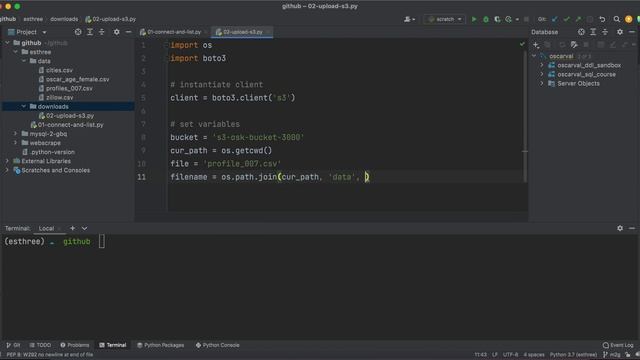This screenshot has width=640, height=360.
Task: Click the Git rollback icon
Action: pyautogui.click(x=602, y=19)
